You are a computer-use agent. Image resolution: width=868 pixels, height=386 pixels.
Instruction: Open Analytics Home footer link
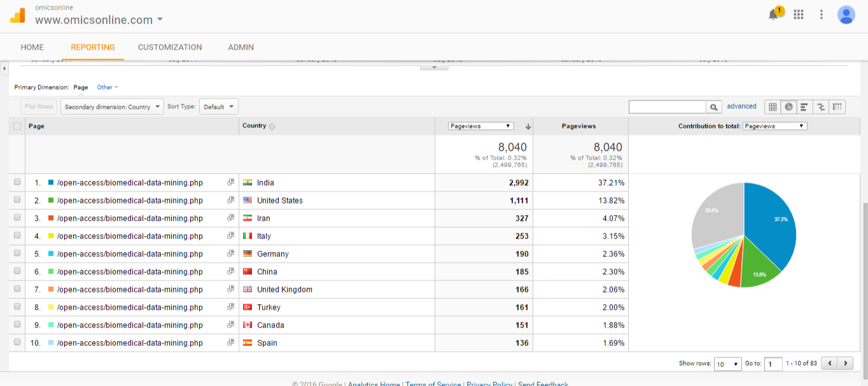click(x=374, y=384)
